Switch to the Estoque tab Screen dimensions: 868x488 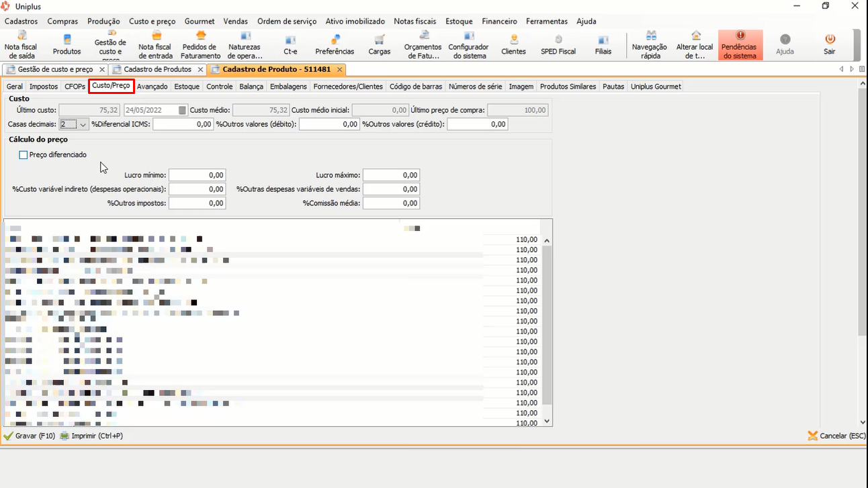pyautogui.click(x=187, y=87)
